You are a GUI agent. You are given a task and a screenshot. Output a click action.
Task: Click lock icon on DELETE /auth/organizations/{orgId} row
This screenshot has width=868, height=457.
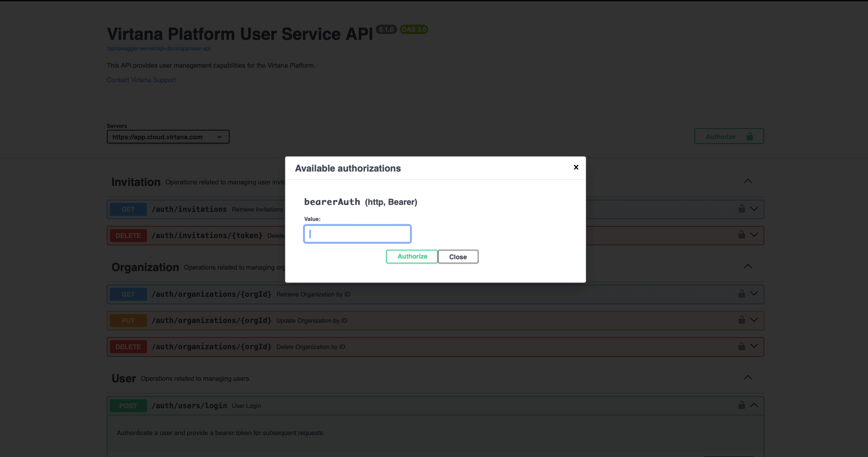741,346
